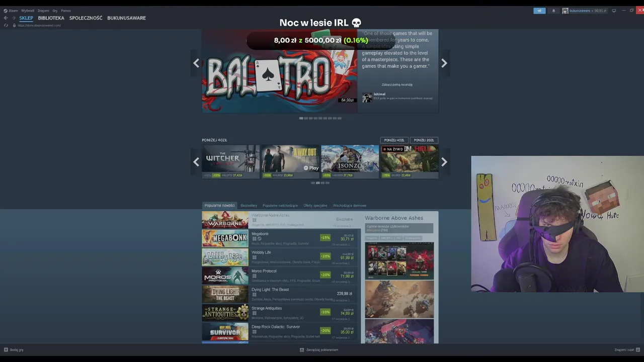Viewport: 644px width, 362px height.
Task: Show previous featured game in Balatro carousel
Action: (x=196, y=63)
